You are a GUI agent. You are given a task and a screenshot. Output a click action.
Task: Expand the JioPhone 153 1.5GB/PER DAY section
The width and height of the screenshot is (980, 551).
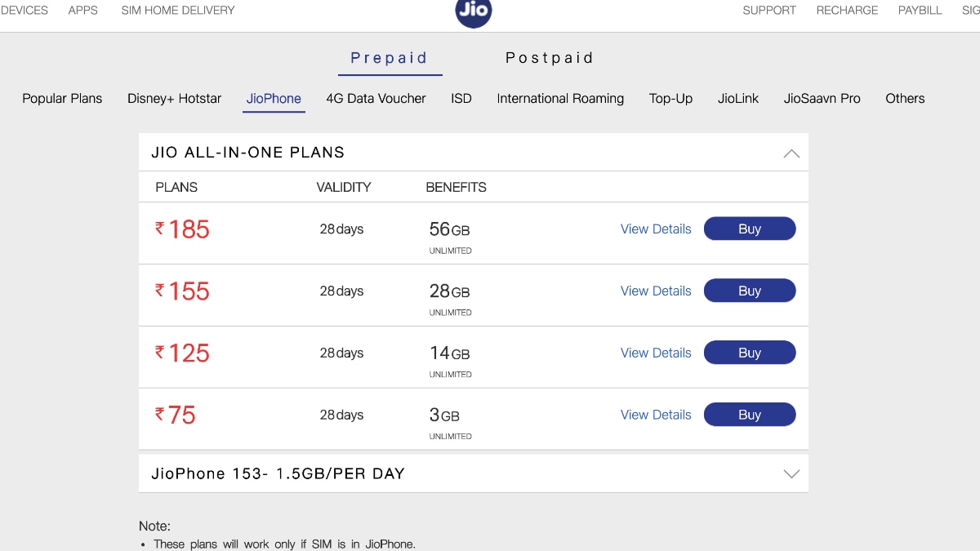point(791,473)
